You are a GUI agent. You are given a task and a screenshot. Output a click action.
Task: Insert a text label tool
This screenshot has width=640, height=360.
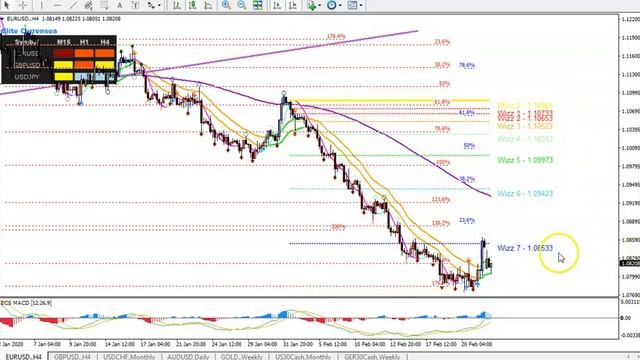[x=135, y=5]
